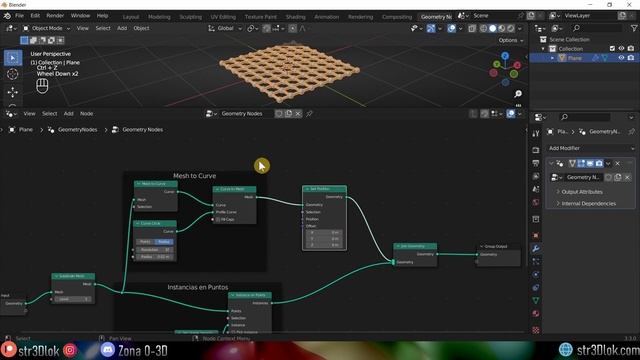640x360 pixels.
Task: Click the Geometry Nodes name field in node header
Action: pos(247,113)
